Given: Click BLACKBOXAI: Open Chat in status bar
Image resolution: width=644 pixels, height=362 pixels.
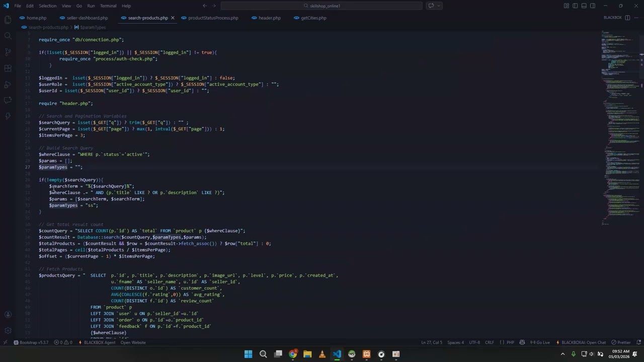Looking at the screenshot, I should 581,342.
